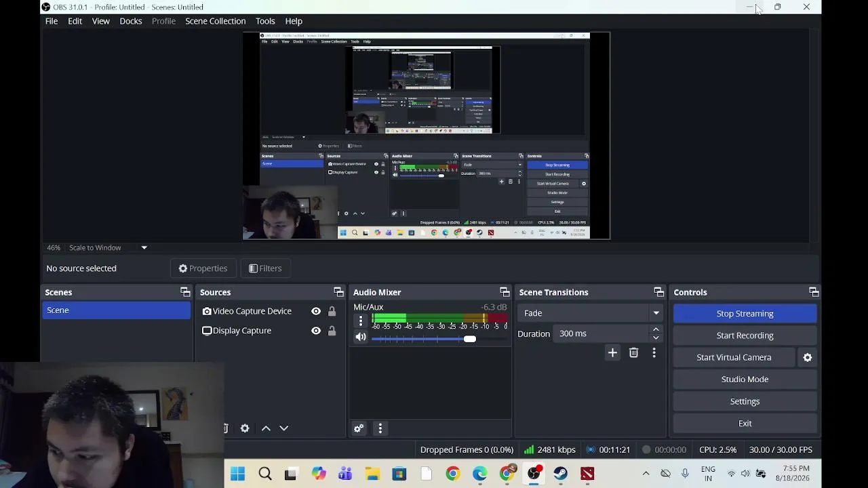
Task: Launch Copilot from the taskbar
Action: (x=319, y=474)
